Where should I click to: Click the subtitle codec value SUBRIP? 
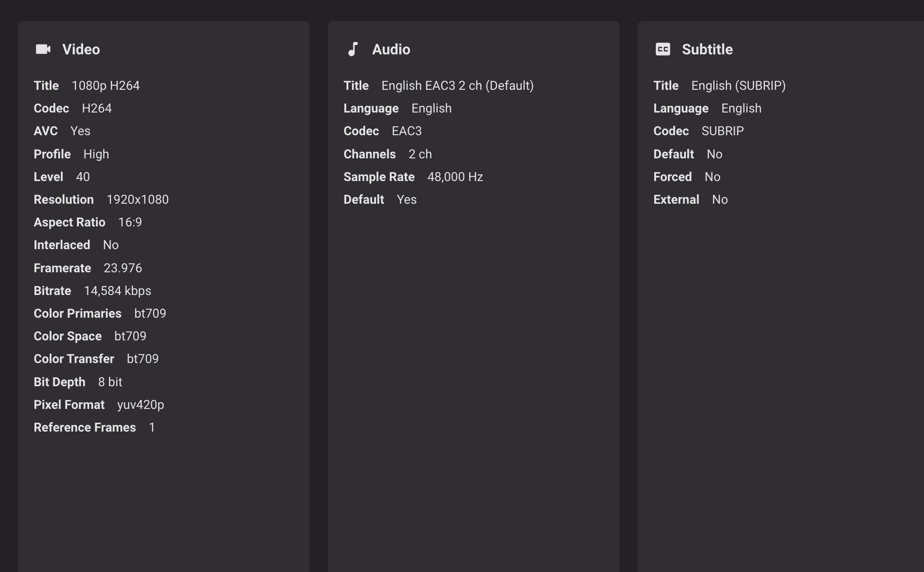pos(722,131)
